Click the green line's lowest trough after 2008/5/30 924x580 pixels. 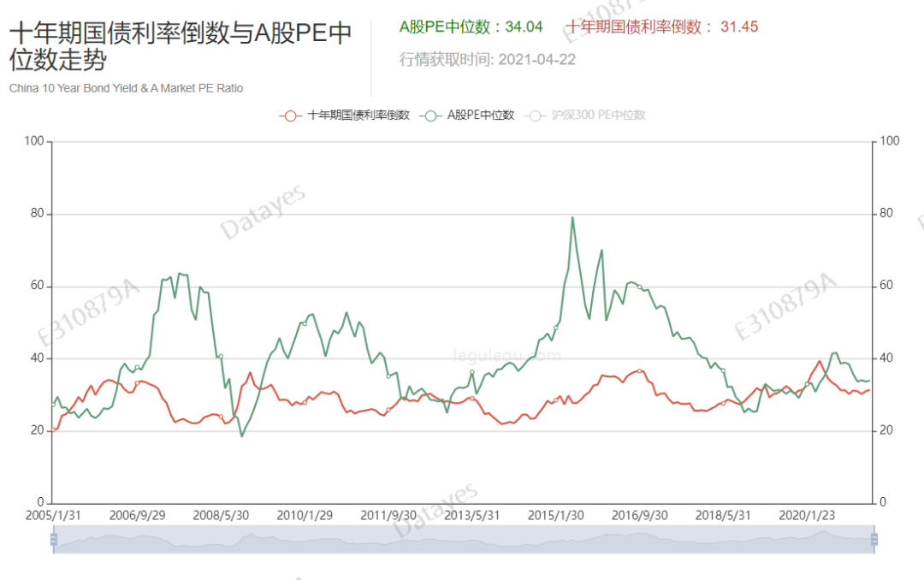(x=242, y=436)
